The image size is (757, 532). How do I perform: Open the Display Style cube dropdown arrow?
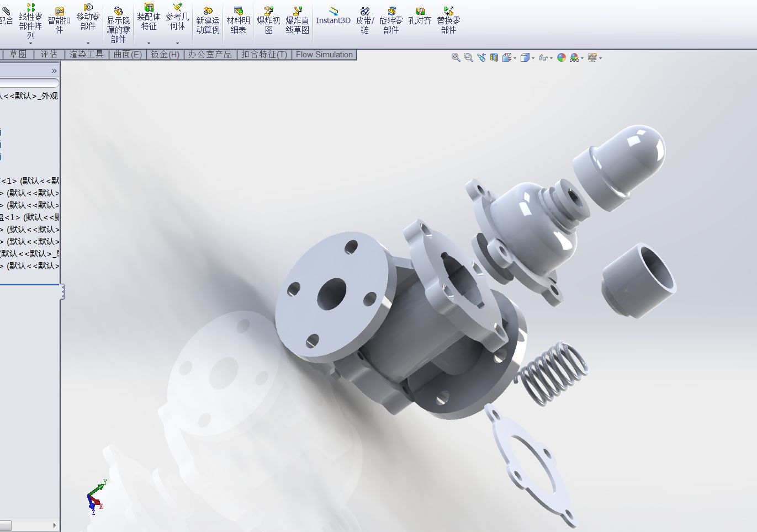533,58
